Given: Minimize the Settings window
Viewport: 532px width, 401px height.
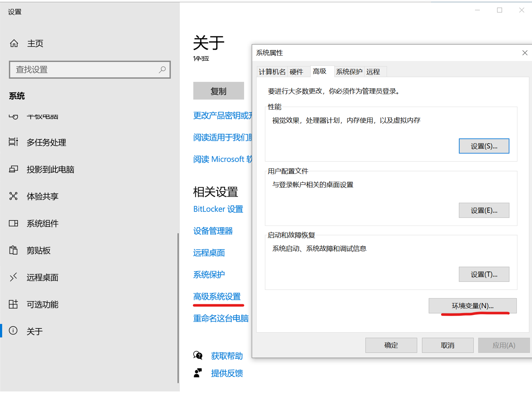Looking at the screenshot, I should 477,10.
